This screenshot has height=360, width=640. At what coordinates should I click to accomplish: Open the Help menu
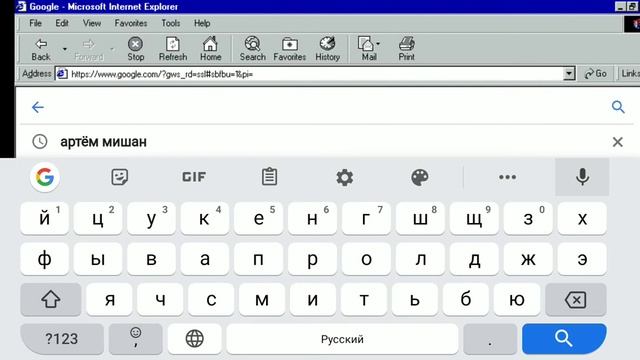pyautogui.click(x=202, y=23)
